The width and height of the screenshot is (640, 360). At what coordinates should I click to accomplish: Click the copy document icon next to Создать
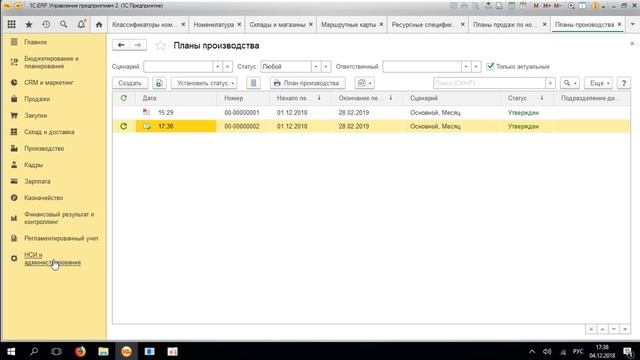[159, 83]
